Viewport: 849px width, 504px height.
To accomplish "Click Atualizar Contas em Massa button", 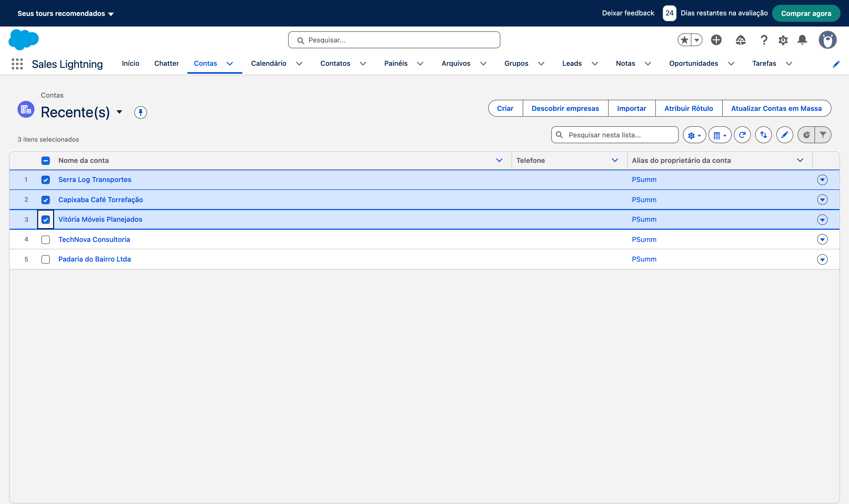I will point(776,108).
